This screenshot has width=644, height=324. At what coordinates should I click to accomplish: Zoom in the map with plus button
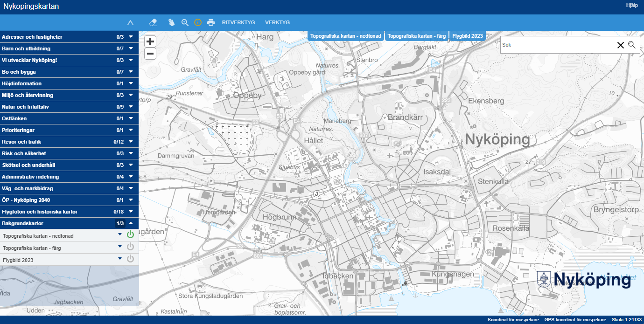tap(150, 41)
